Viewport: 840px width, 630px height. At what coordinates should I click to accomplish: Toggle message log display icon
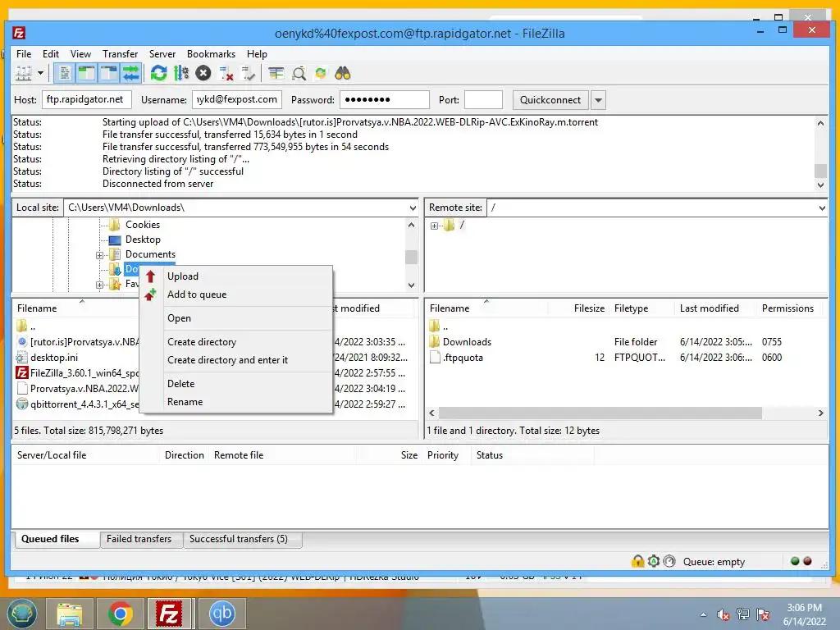64,73
